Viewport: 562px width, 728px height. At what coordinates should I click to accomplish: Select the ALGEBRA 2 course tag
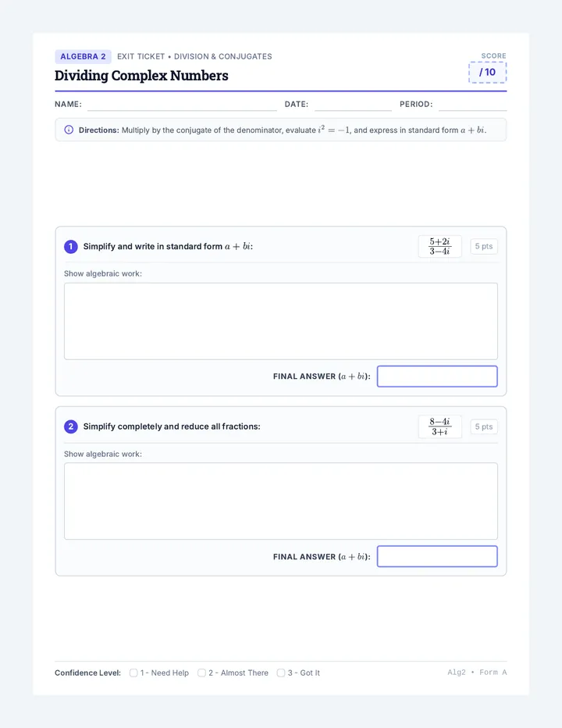coord(83,56)
